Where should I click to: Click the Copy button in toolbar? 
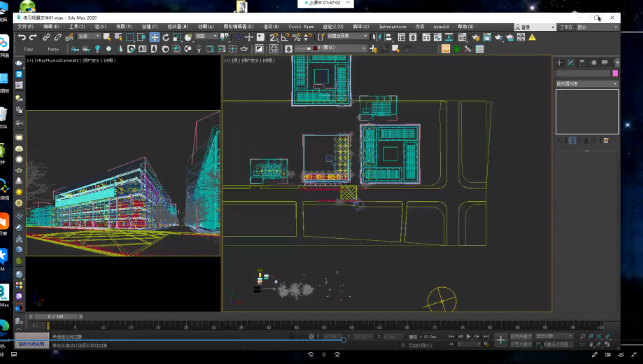click(28, 49)
